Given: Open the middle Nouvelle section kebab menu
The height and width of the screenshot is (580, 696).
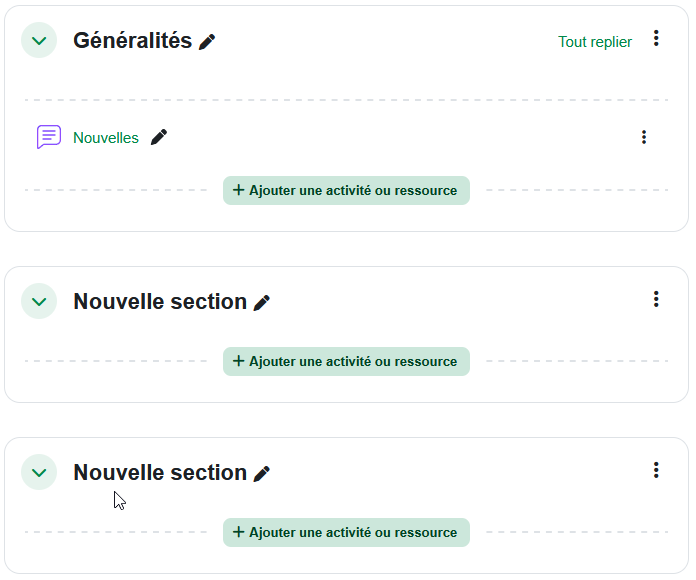Looking at the screenshot, I should tap(656, 299).
